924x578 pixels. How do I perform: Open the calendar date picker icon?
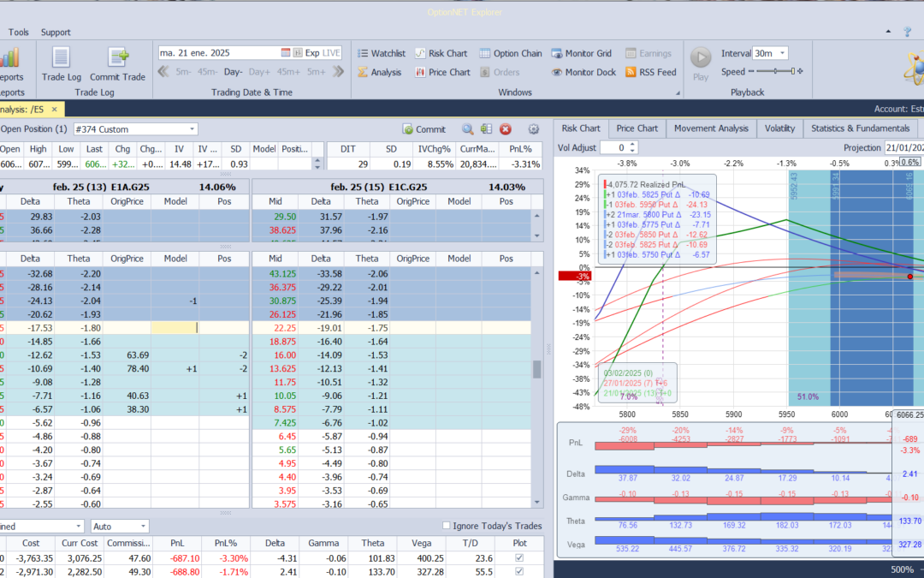coord(286,52)
